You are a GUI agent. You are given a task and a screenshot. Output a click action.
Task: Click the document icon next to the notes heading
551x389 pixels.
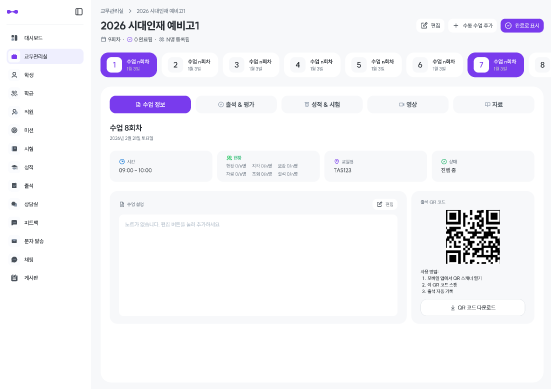tap(122, 204)
